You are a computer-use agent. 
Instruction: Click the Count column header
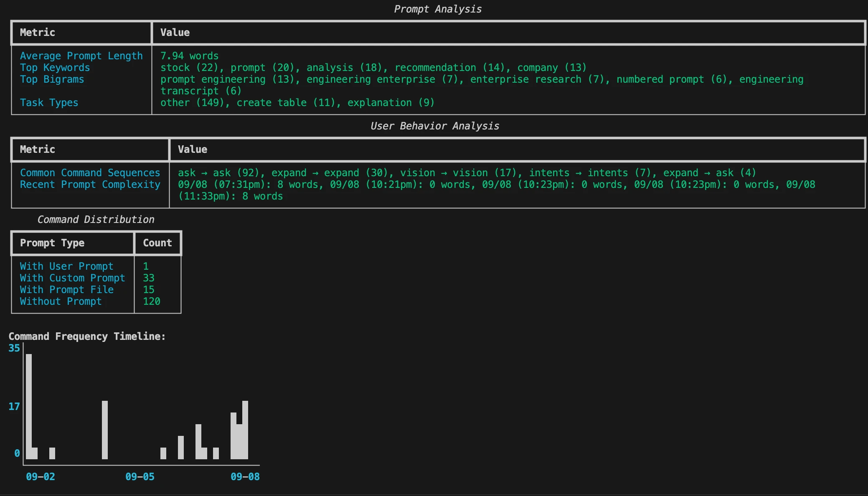157,243
